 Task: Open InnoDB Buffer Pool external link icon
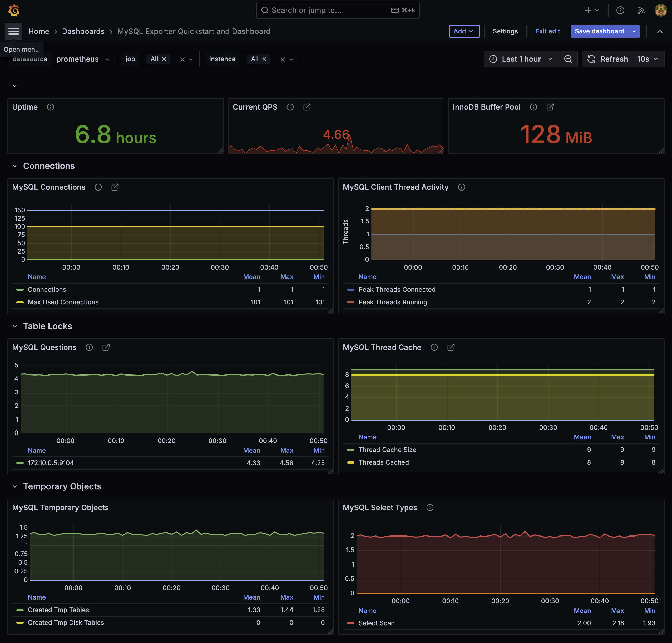(550, 107)
